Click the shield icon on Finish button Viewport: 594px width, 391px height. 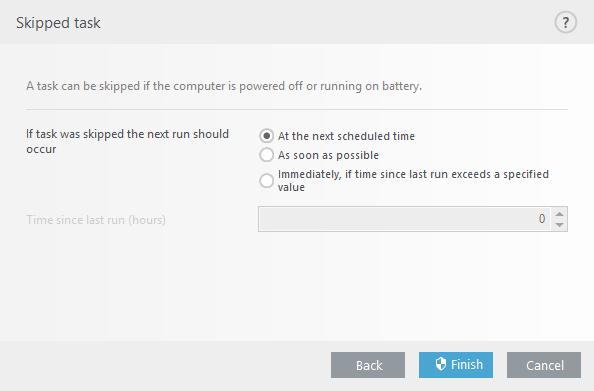(x=441, y=364)
